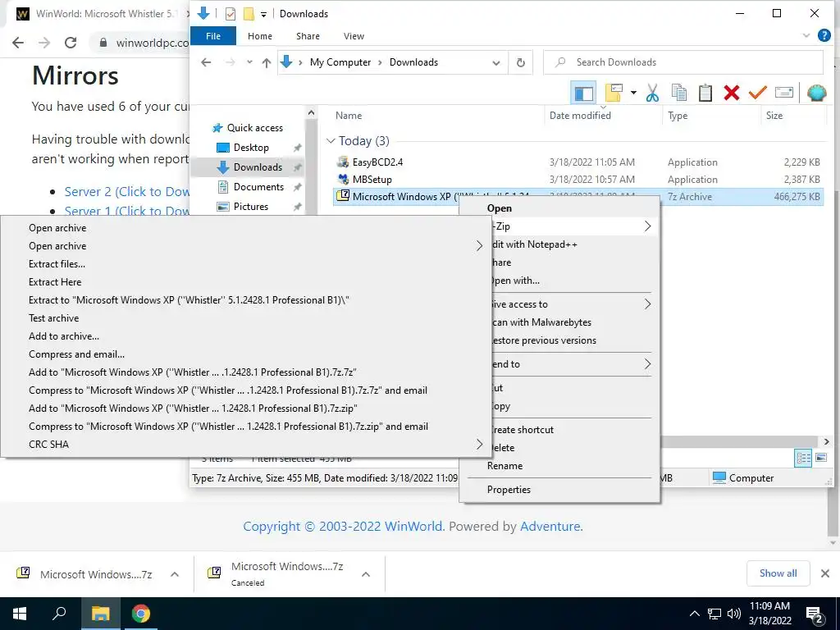Image resolution: width=840 pixels, height=630 pixels.
Task: Click the Rename label toolbar icon
Action: [783, 93]
